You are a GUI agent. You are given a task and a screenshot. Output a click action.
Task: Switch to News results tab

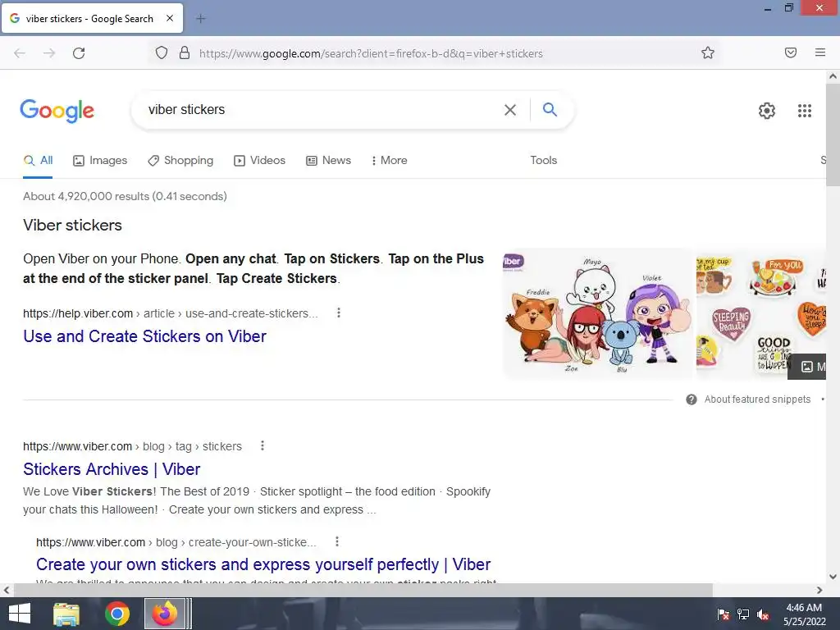pyautogui.click(x=328, y=161)
